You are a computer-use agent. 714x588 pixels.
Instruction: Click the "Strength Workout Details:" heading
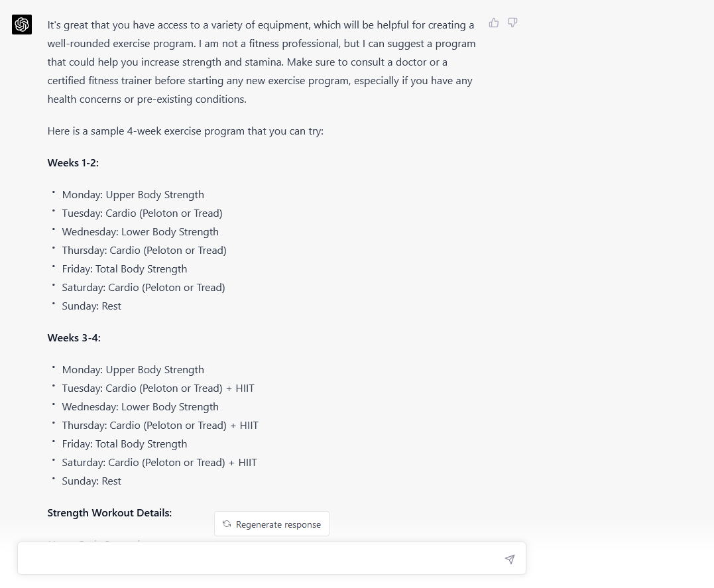pos(109,513)
